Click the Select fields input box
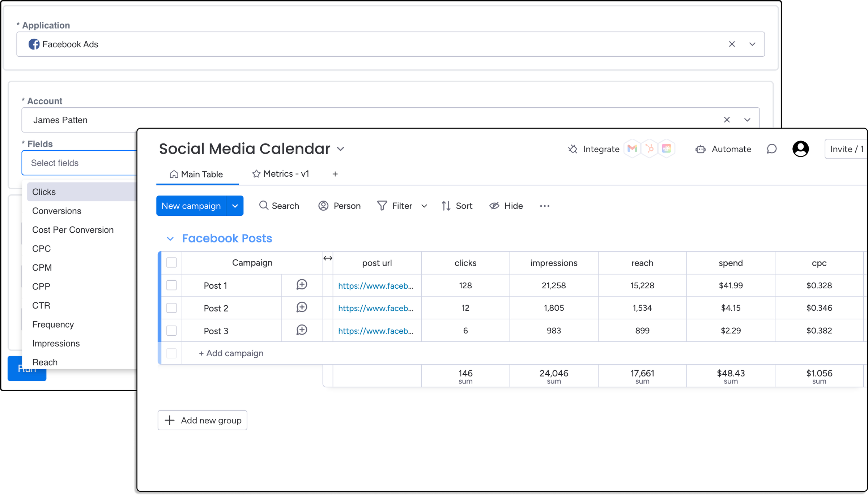The height and width of the screenshot is (495, 868). pyautogui.click(x=80, y=163)
